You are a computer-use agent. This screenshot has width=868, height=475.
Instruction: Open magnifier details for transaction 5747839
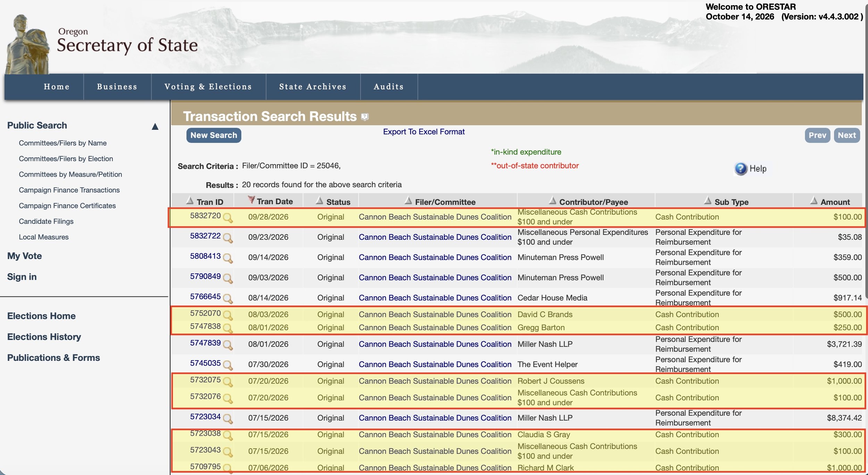tap(228, 345)
